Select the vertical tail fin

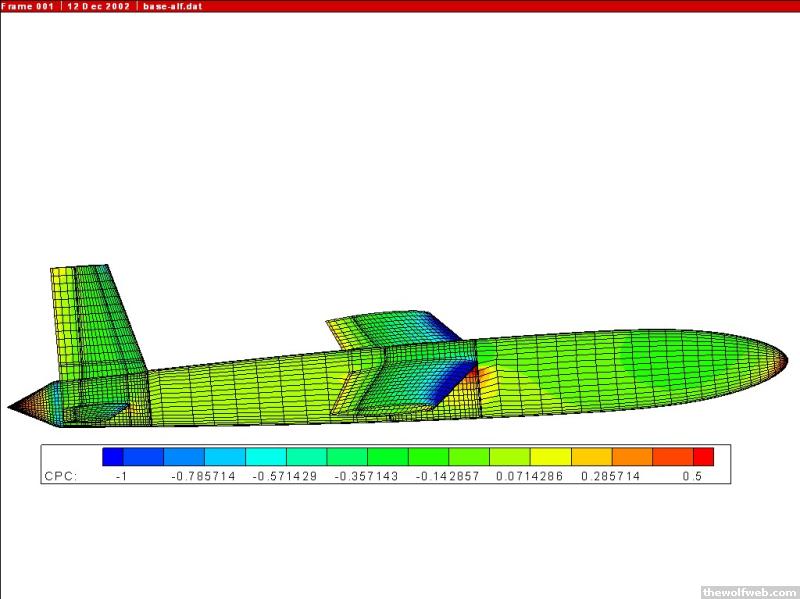tap(95, 320)
